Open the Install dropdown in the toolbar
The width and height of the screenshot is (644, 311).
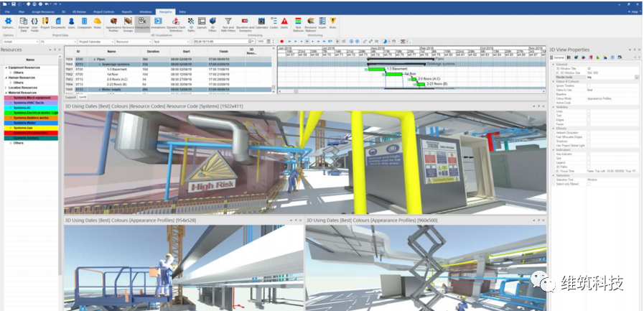[21, 42]
